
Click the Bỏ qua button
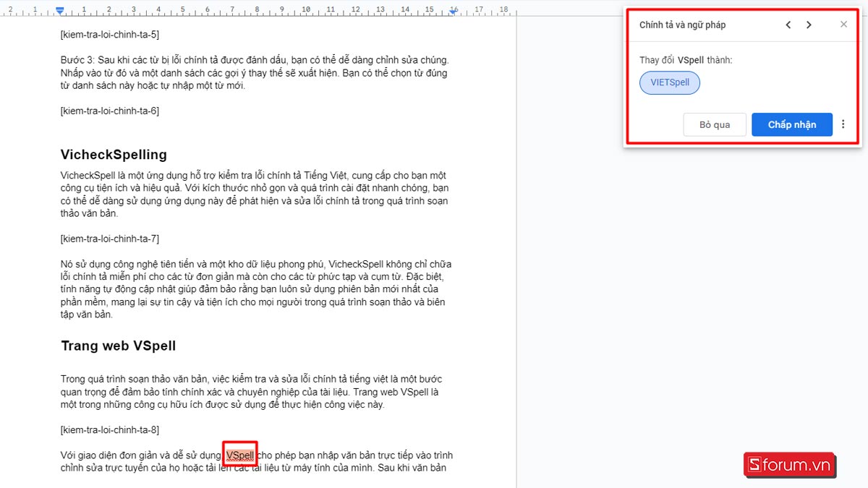click(x=714, y=124)
